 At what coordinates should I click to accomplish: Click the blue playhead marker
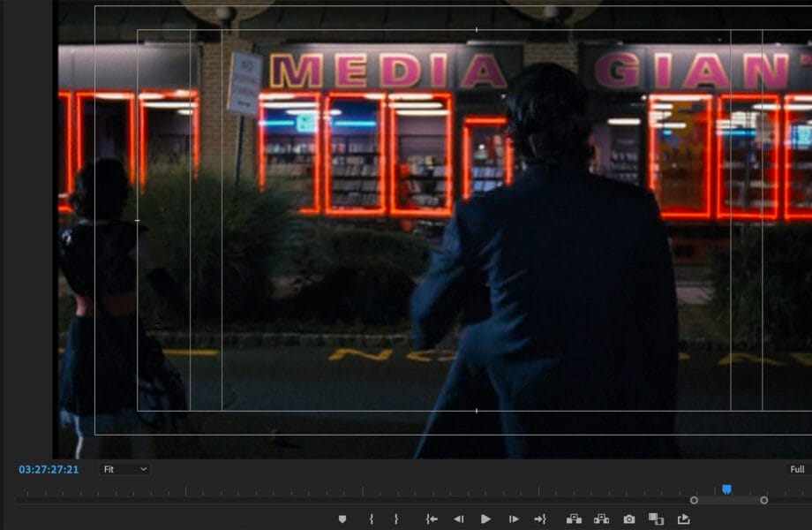pyautogui.click(x=726, y=489)
